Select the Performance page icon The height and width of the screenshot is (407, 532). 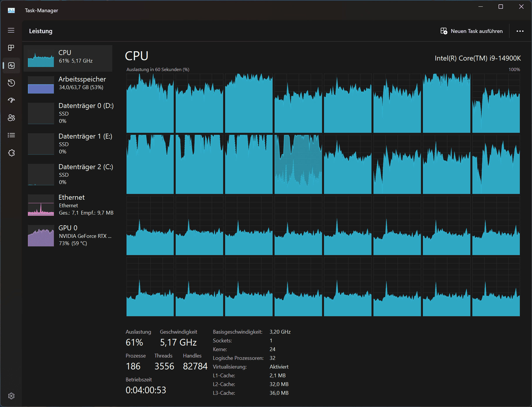coord(11,66)
